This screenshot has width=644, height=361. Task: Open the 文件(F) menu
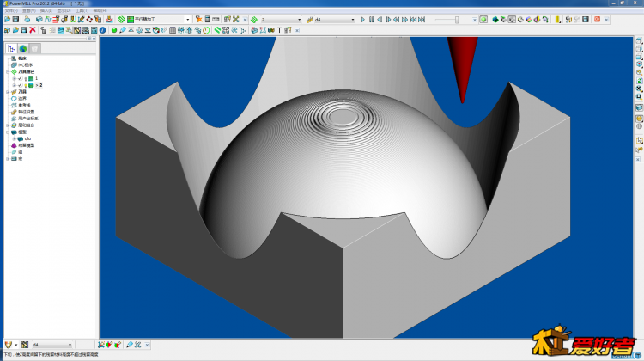(x=11, y=10)
